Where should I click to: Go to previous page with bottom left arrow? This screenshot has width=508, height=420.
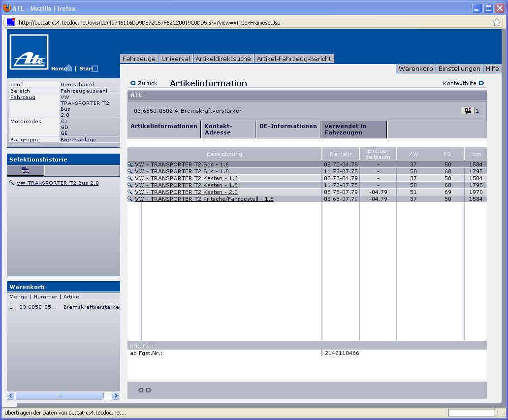[x=140, y=390]
